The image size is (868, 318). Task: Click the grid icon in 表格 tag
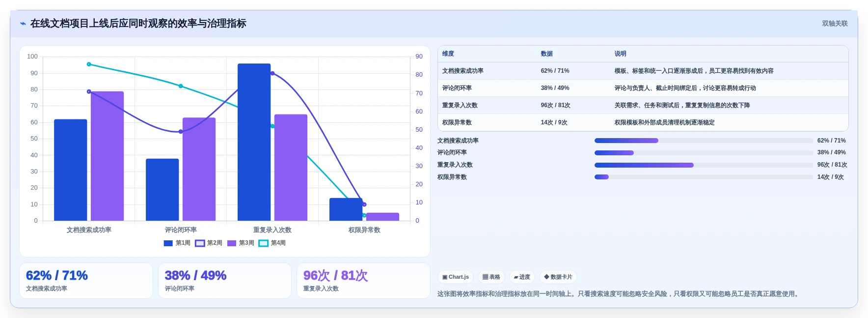pyautogui.click(x=485, y=277)
